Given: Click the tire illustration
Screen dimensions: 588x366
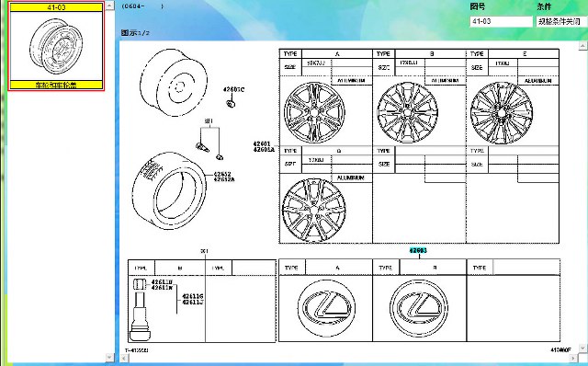Looking at the screenshot, I should (169, 190).
